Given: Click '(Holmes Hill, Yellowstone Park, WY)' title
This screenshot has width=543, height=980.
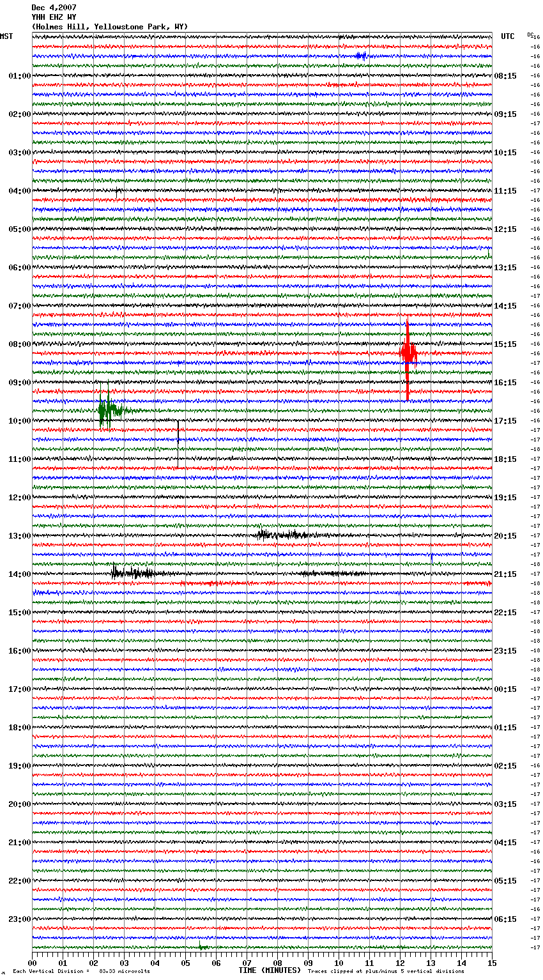Looking at the screenshot, I should click(110, 27).
